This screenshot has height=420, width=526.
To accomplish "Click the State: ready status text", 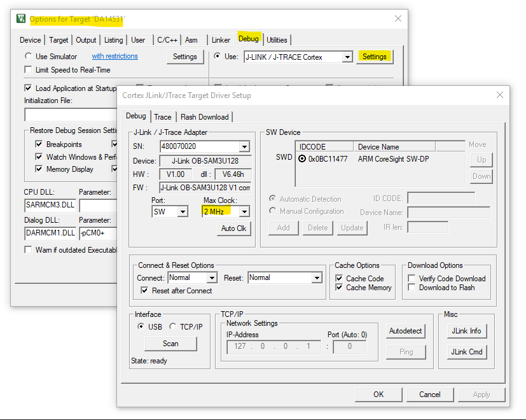I will 149,361.
